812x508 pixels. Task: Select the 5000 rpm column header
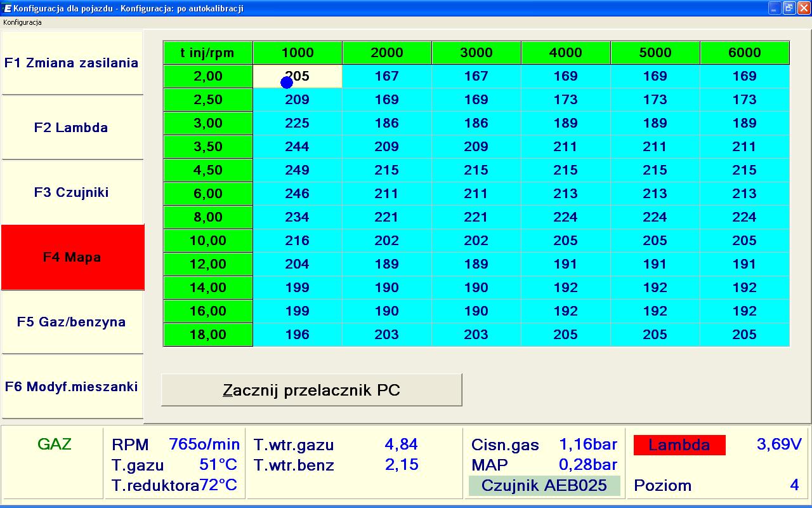(x=655, y=53)
